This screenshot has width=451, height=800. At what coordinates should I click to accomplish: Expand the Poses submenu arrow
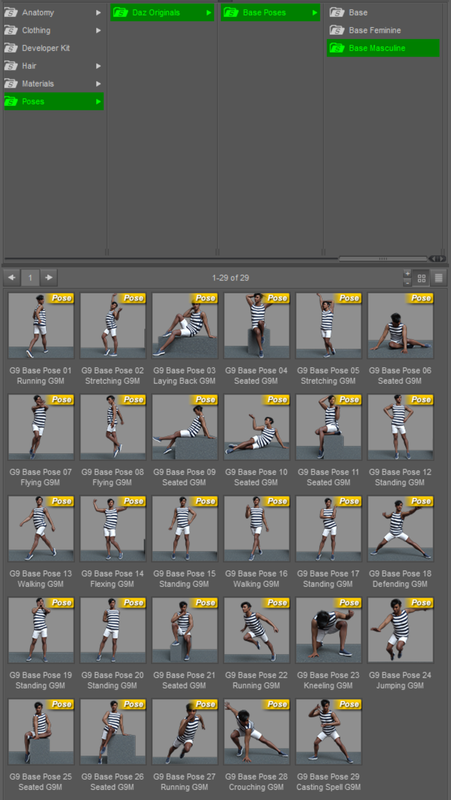coord(98,102)
